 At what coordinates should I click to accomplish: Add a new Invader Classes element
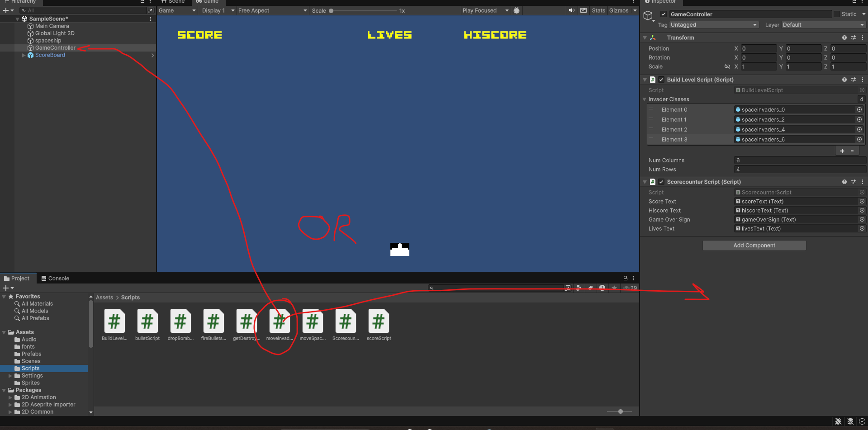(x=842, y=151)
